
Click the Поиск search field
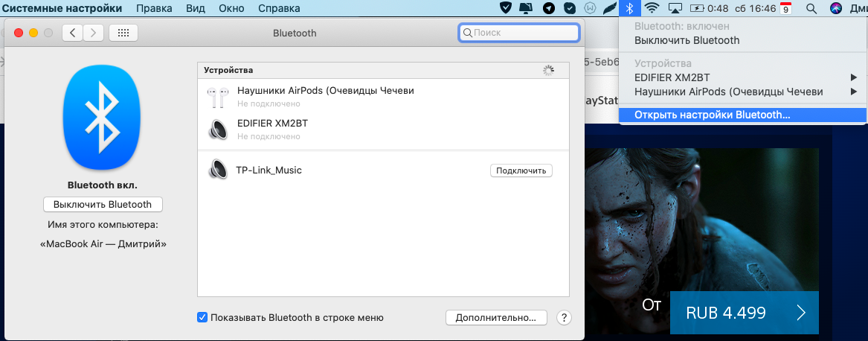[x=519, y=33]
